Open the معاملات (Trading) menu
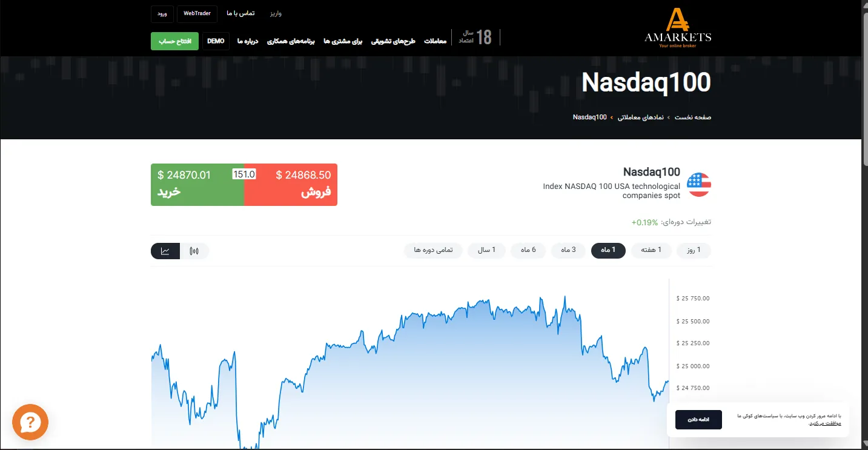Screen dimensions: 868x450 [435, 41]
